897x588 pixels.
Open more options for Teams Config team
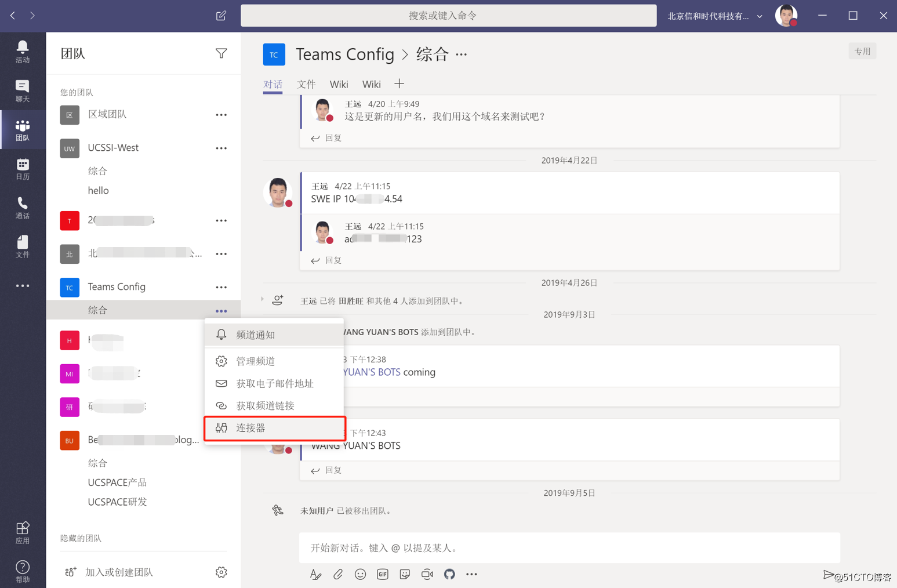coord(221,288)
